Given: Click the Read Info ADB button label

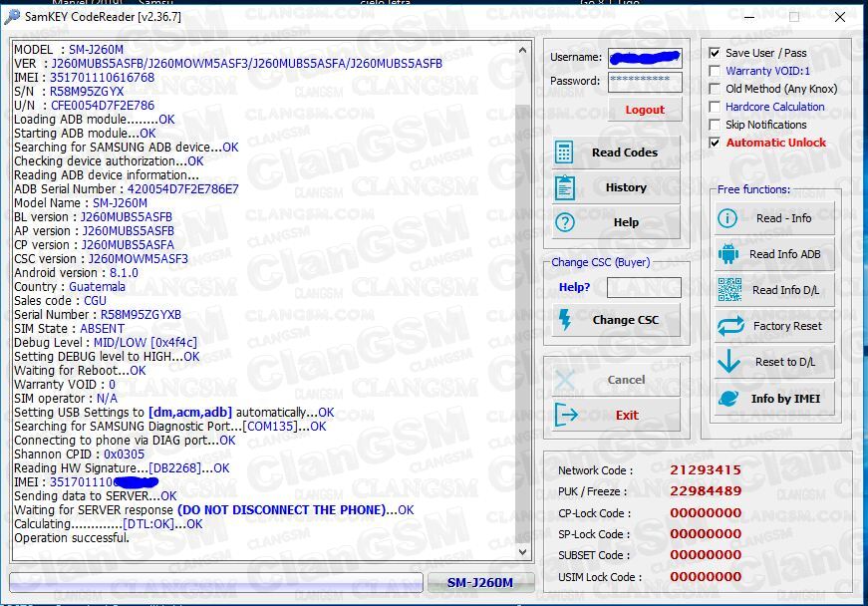Looking at the screenshot, I should point(785,254).
